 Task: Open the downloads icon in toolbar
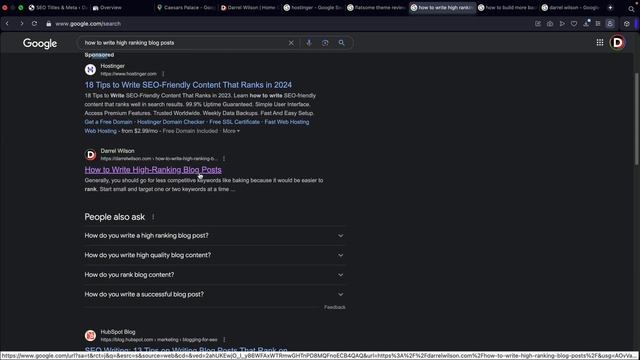coord(586,24)
